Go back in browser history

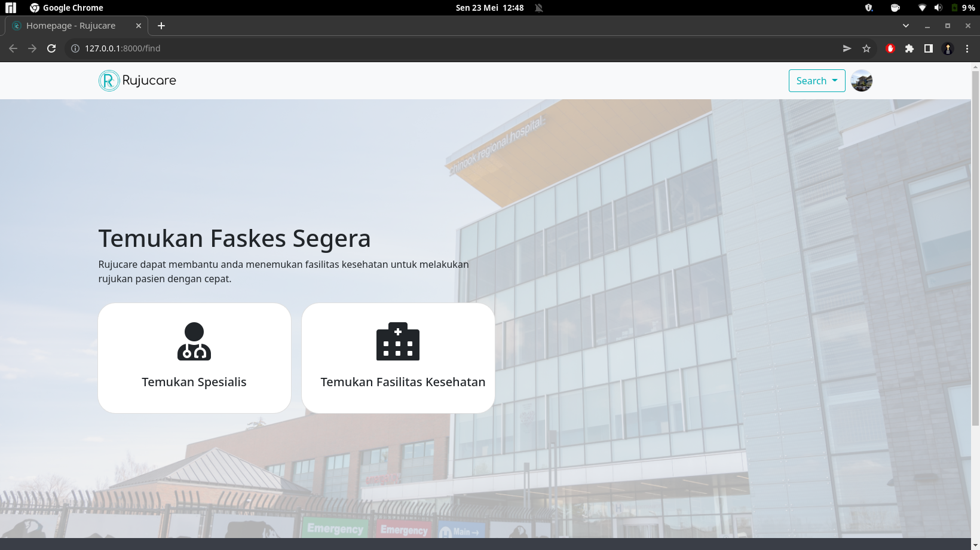[x=13, y=48]
